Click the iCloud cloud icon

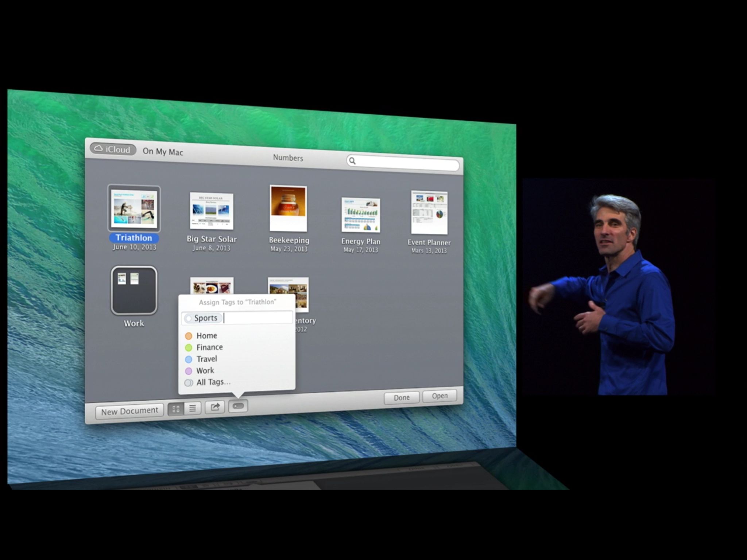tap(98, 148)
